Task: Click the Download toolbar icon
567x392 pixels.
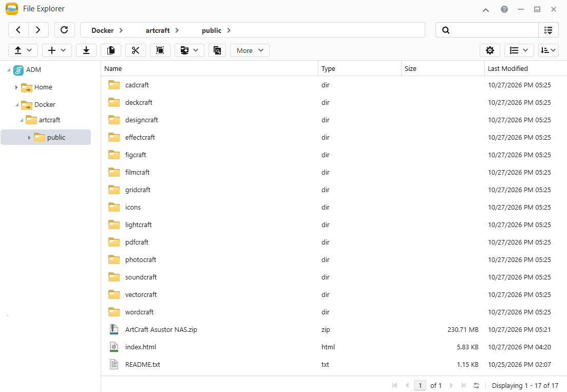Action: click(x=86, y=50)
